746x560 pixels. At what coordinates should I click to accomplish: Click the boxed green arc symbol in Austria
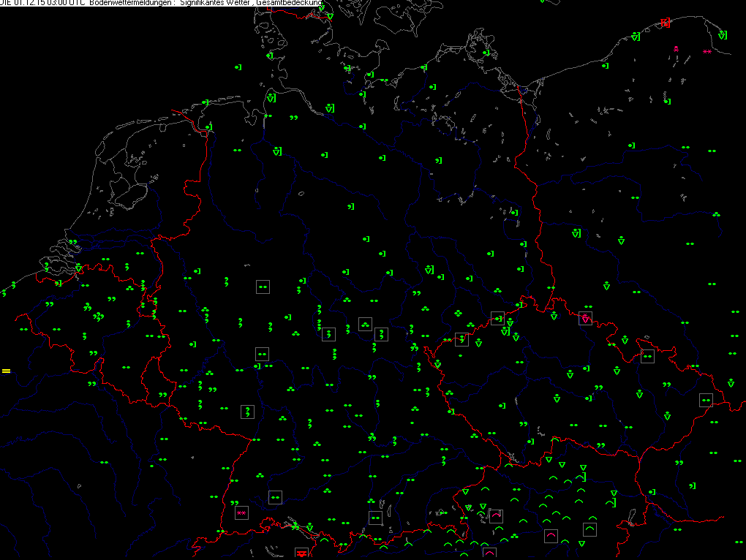coord(589,529)
